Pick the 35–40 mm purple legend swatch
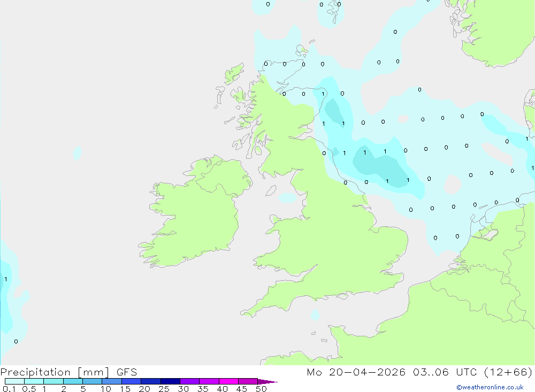Screen dimensions: 535x392 209,381
